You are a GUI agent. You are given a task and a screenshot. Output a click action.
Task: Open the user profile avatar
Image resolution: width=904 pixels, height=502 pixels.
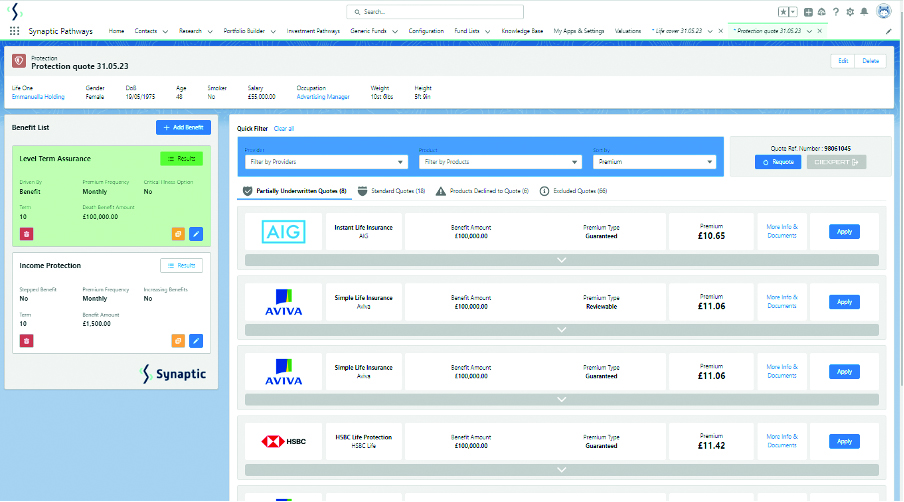tap(884, 11)
